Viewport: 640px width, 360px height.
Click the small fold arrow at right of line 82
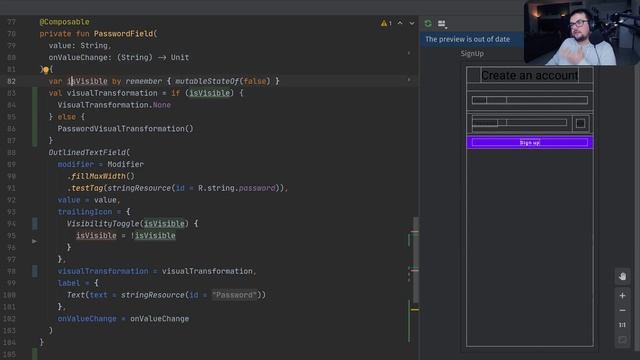tap(409, 80)
